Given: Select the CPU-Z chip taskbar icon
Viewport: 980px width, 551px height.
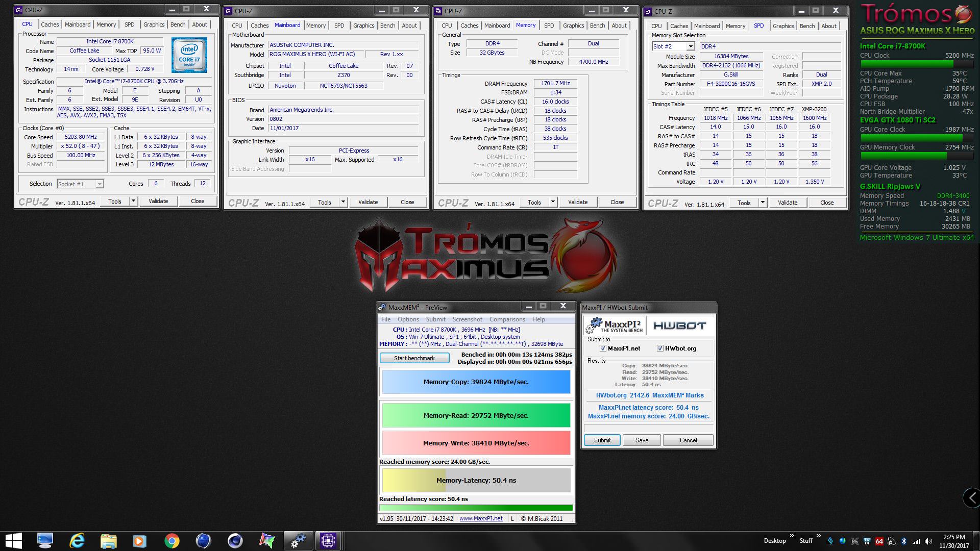Looking at the screenshot, I should 328,541.
